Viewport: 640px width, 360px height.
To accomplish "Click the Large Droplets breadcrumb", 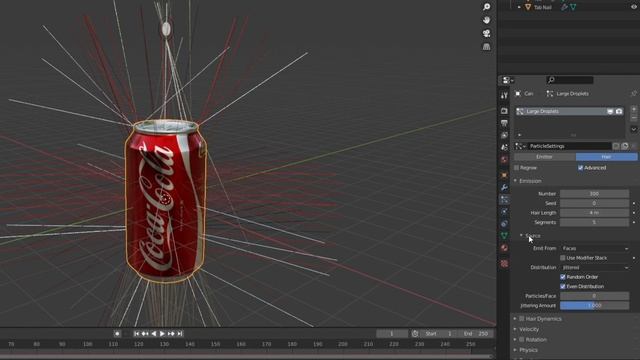I will click(x=568, y=93).
